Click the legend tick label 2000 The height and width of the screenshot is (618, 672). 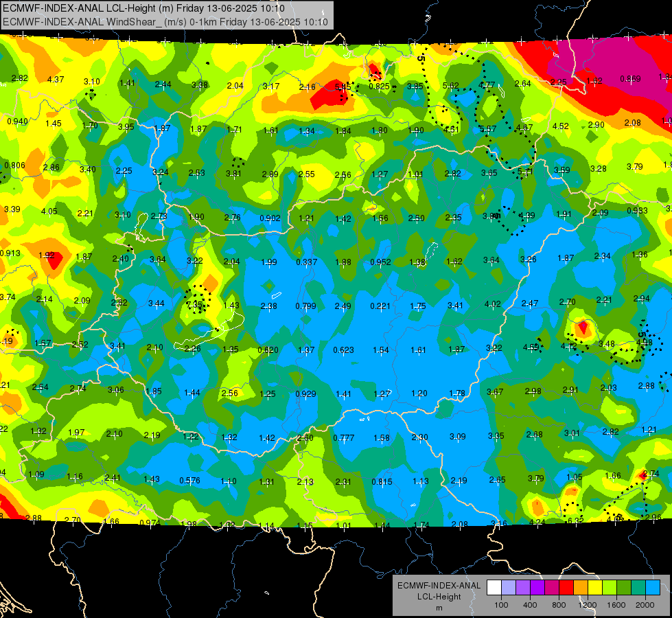645,605
